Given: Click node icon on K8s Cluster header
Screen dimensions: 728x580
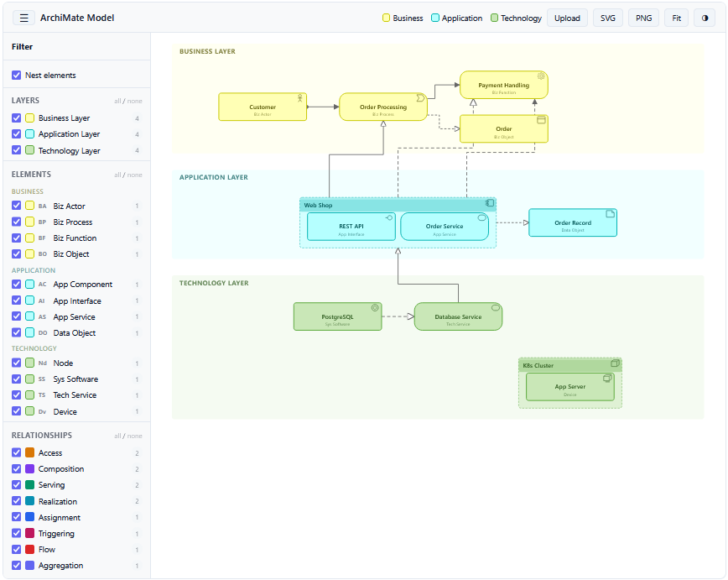Looking at the screenshot, I should click(615, 363).
